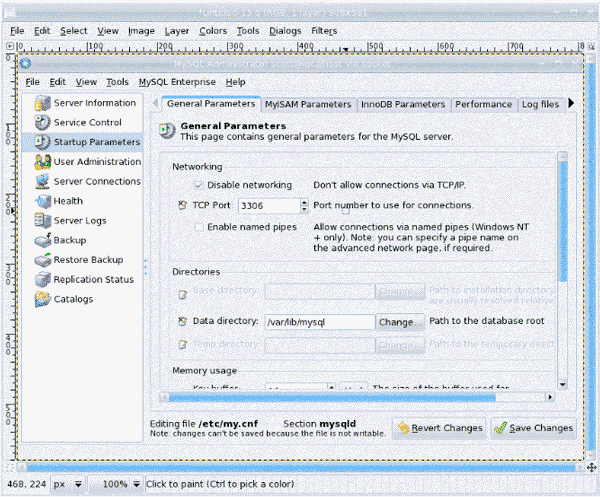Click Save Changes button

[533, 428]
